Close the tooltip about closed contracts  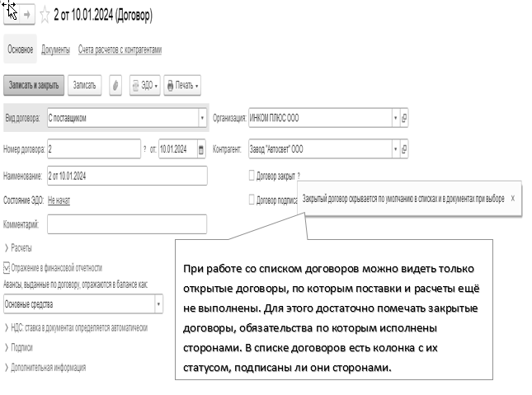coord(513,199)
